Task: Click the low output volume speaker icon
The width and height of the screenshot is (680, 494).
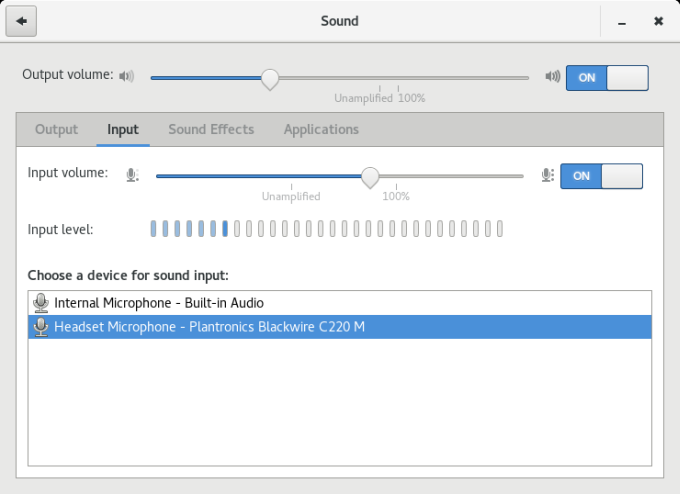Action: 126,76
